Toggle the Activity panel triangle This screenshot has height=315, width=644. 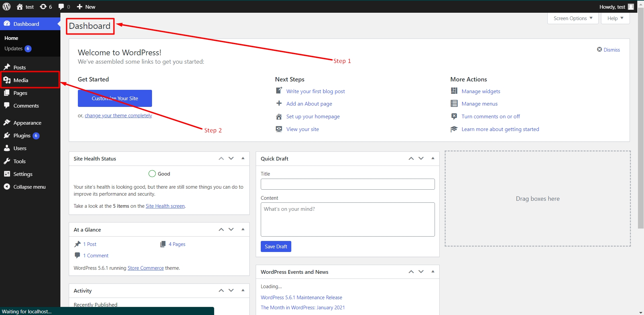point(243,290)
